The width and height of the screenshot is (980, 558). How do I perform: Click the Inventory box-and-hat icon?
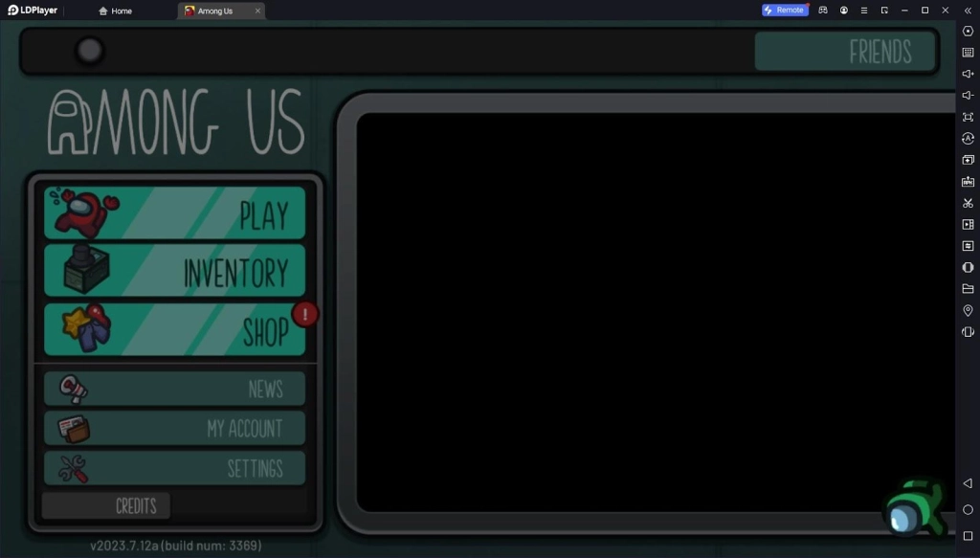point(86,269)
